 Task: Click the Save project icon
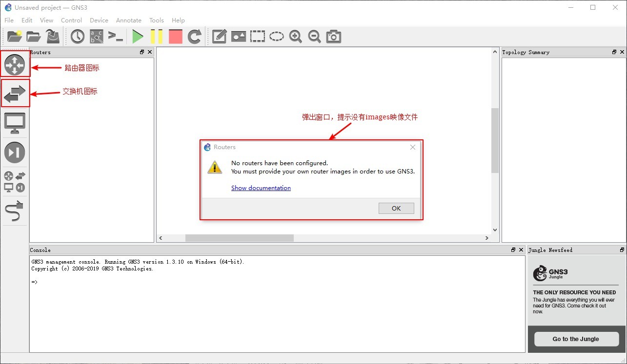click(x=53, y=37)
